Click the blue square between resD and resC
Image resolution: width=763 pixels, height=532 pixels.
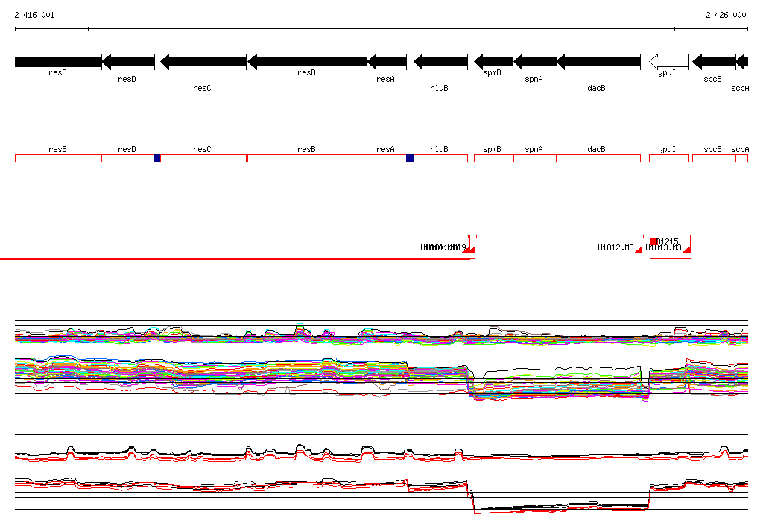pyautogui.click(x=157, y=158)
